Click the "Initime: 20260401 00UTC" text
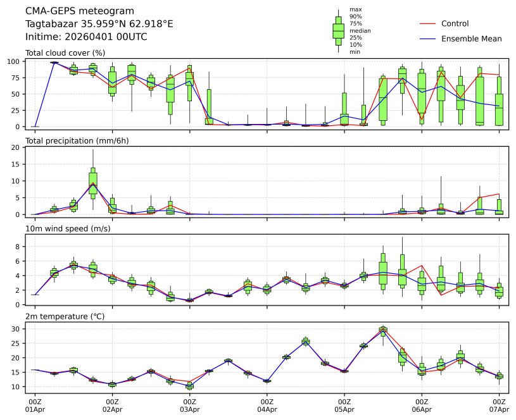This screenshot has height=420, width=516. 86,37
